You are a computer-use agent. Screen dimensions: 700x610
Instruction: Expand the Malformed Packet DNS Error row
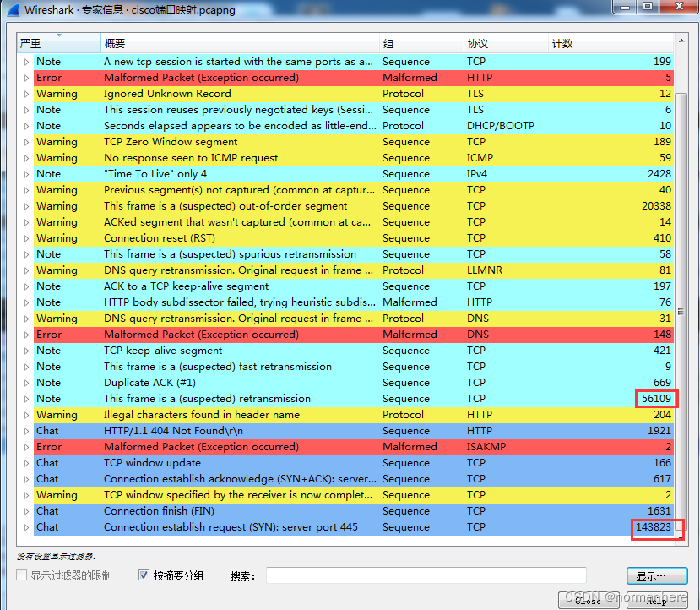tap(26, 335)
